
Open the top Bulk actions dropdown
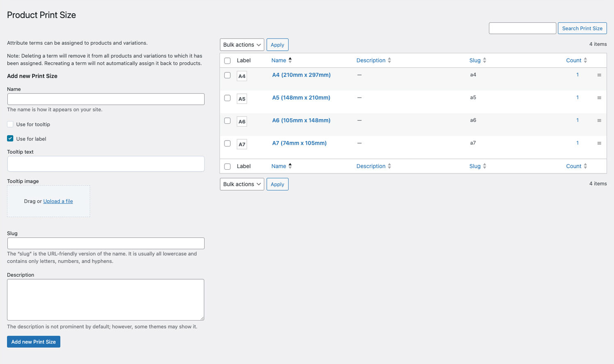pos(242,45)
